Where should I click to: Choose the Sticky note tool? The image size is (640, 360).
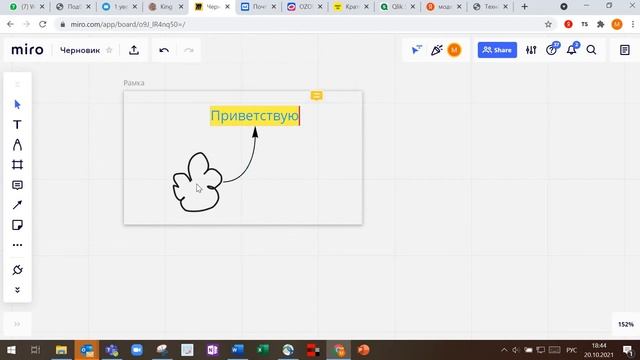pos(17,225)
